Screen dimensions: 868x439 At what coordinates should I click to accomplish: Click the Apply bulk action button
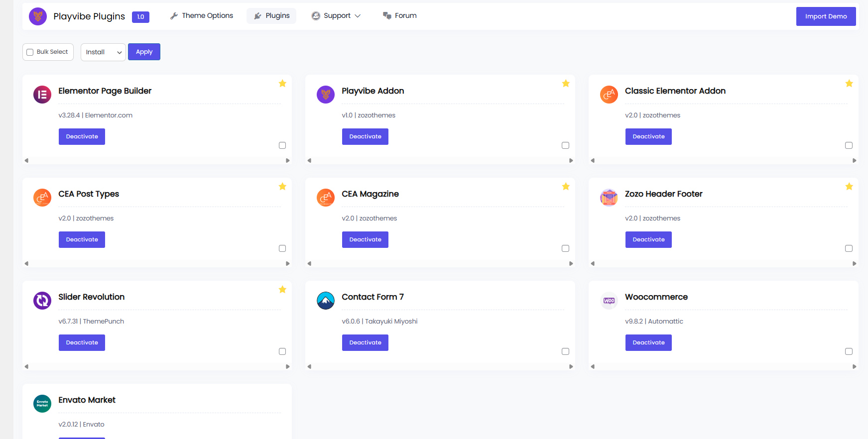(144, 52)
